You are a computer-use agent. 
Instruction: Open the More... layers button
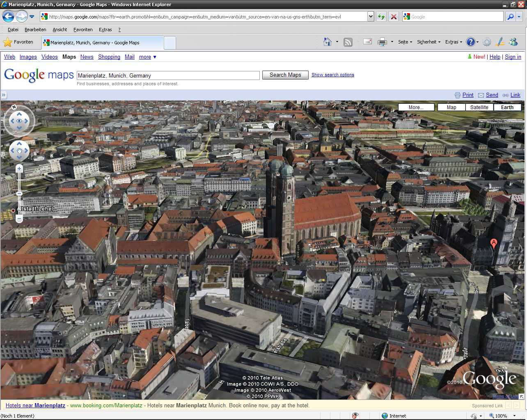[x=416, y=107]
